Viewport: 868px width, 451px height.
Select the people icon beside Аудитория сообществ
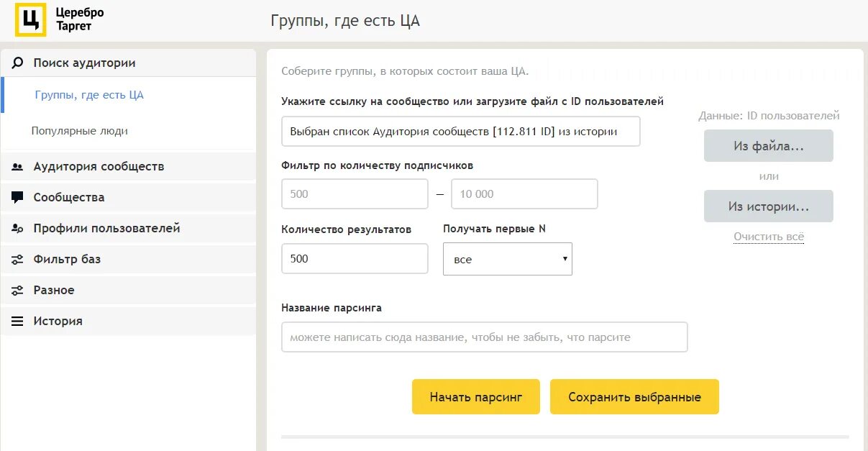coord(17,165)
